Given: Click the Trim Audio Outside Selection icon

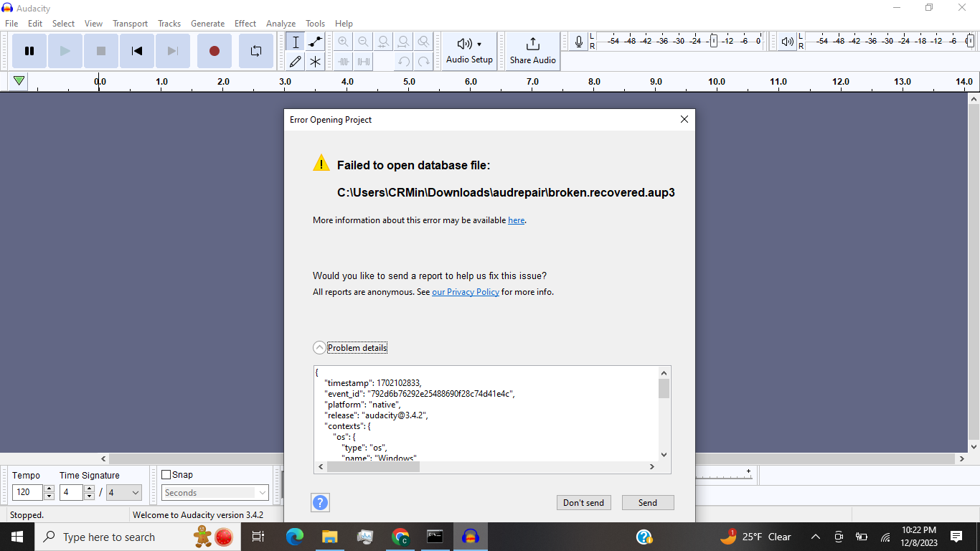Looking at the screenshot, I should pyautogui.click(x=343, y=61).
